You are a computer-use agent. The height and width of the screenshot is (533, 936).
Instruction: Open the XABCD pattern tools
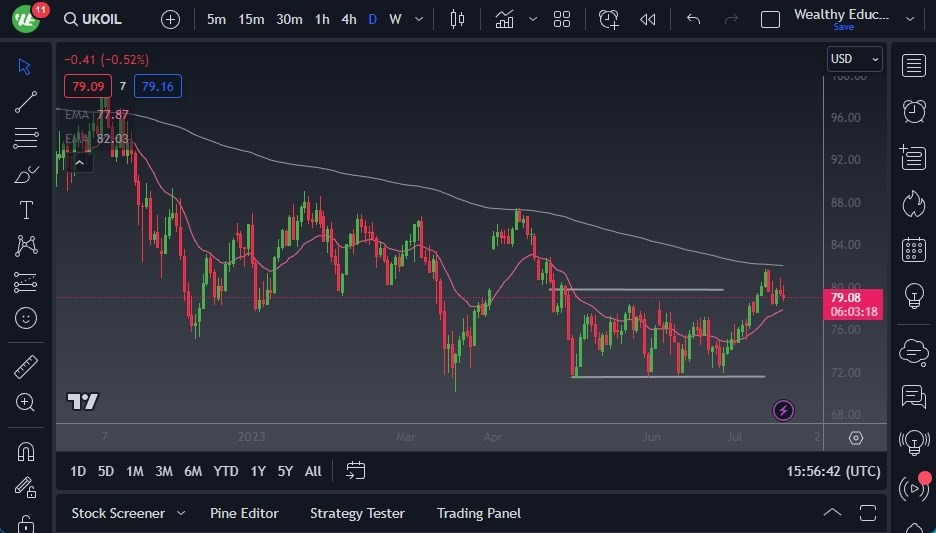click(26, 246)
